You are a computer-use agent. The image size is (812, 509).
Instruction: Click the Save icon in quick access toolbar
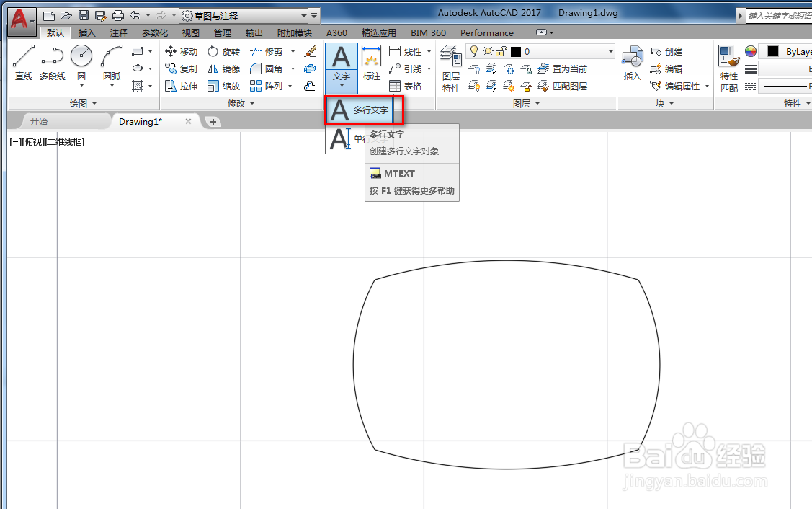(84, 16)
